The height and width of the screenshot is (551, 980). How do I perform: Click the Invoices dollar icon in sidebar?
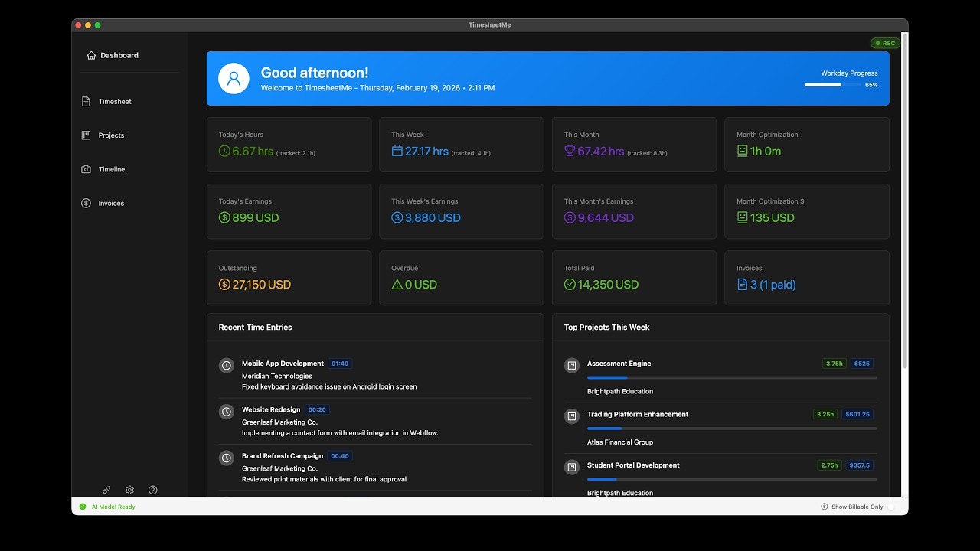(86, 203)
